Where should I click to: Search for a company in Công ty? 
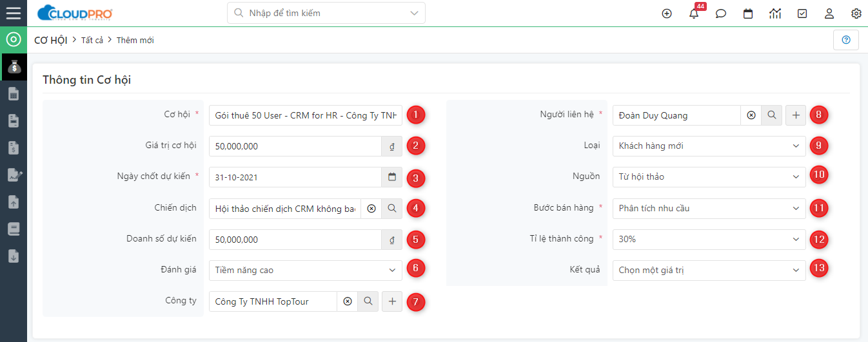tap(368, 301)
